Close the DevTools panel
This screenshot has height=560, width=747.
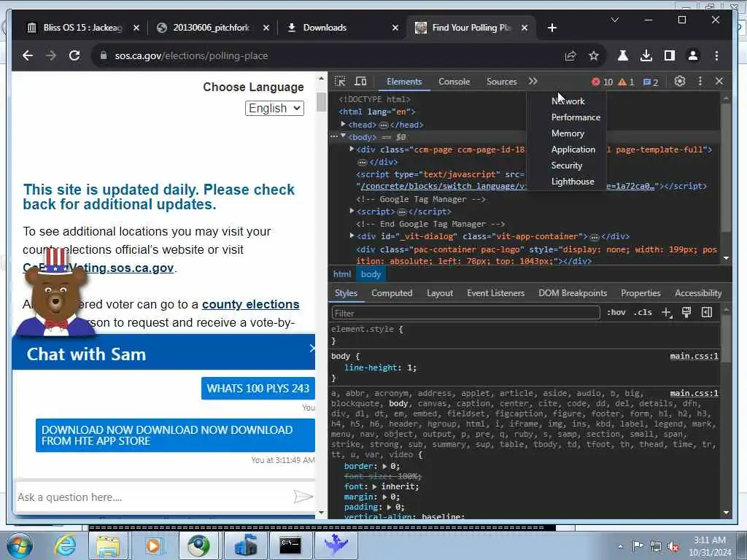(719, 82)
